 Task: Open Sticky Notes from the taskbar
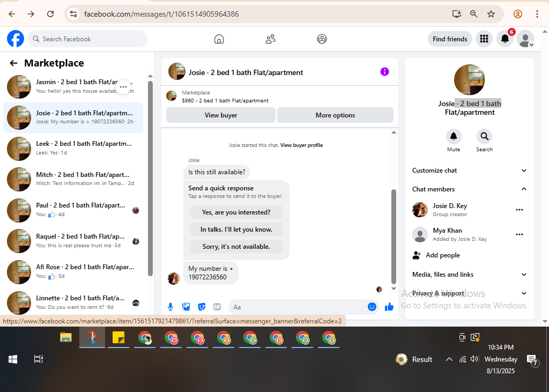coord(118,338)
